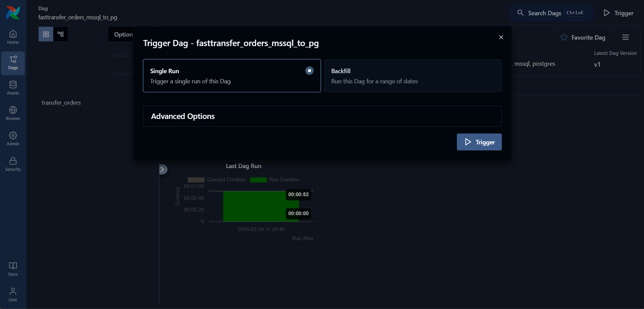
Task: Switch to grid view icon
Action: tap(46, 34)
